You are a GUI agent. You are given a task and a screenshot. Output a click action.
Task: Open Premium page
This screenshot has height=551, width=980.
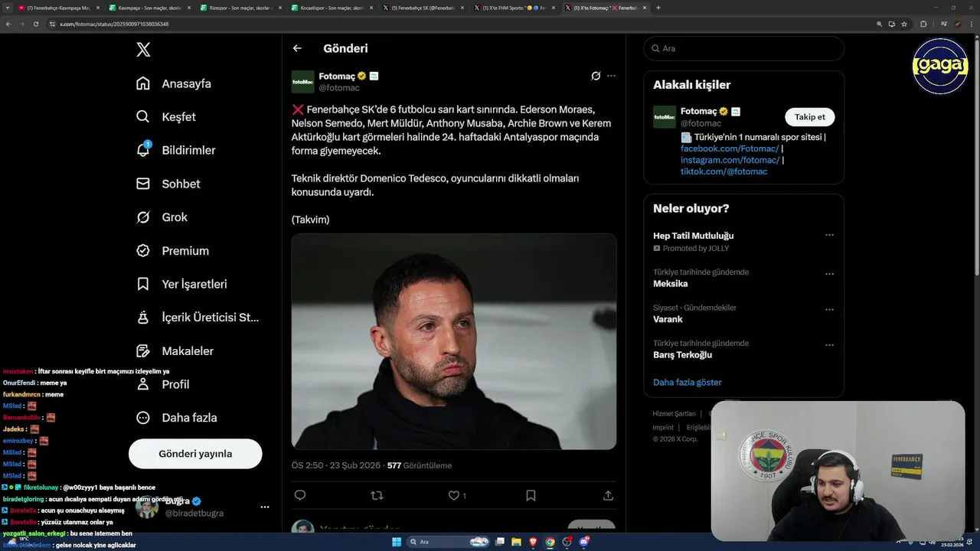point(172,251)
